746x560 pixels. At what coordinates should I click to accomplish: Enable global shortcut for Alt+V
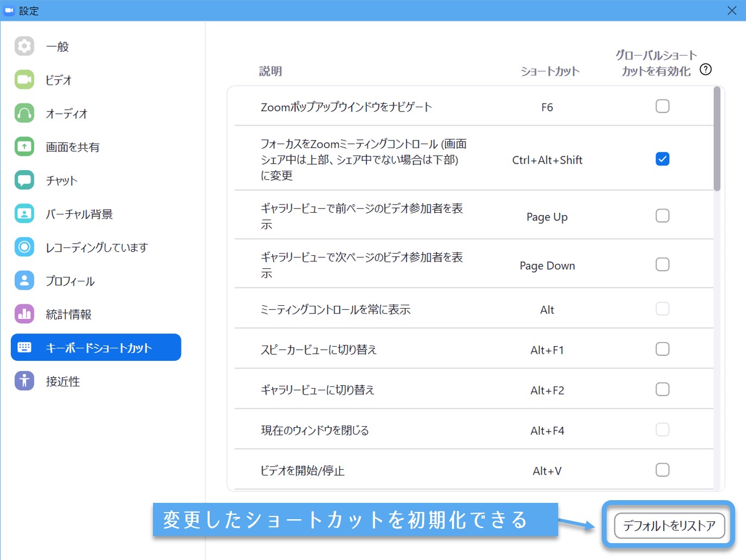(x=663, y=470)
